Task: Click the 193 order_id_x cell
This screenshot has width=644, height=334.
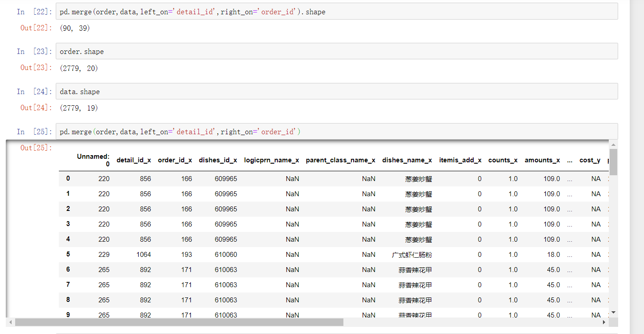Action: (x=186, y=255)
